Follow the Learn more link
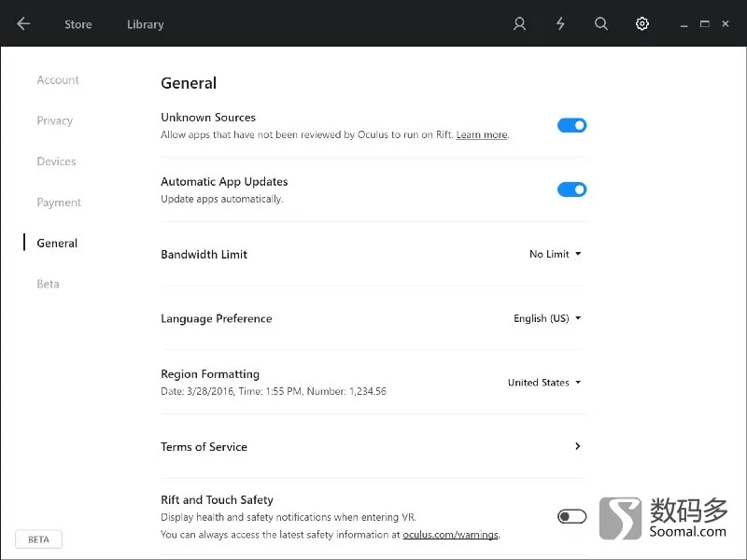 click(x=482, y=134)
